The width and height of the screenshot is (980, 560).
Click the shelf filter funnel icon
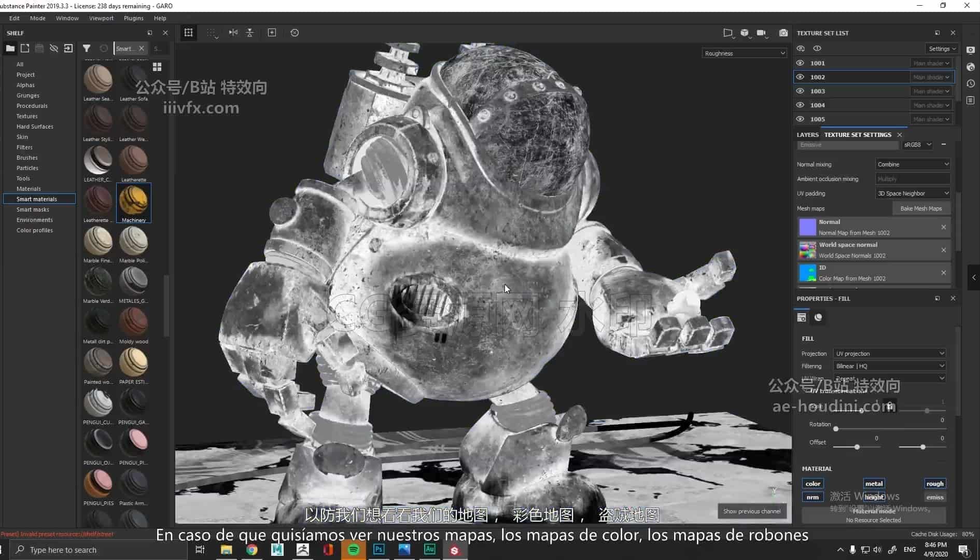click(x=87, y=48)
